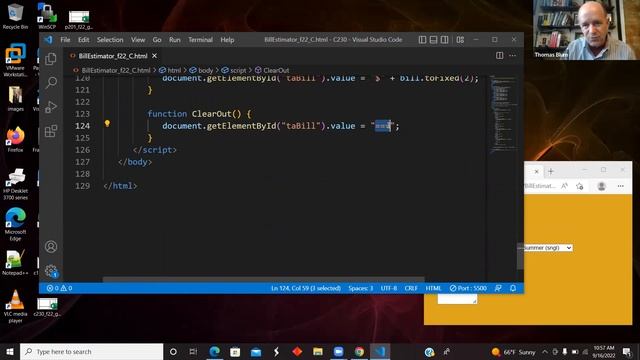640x360 pixels.
Task: Click the favorites star icon in browser
Action: 580,186
